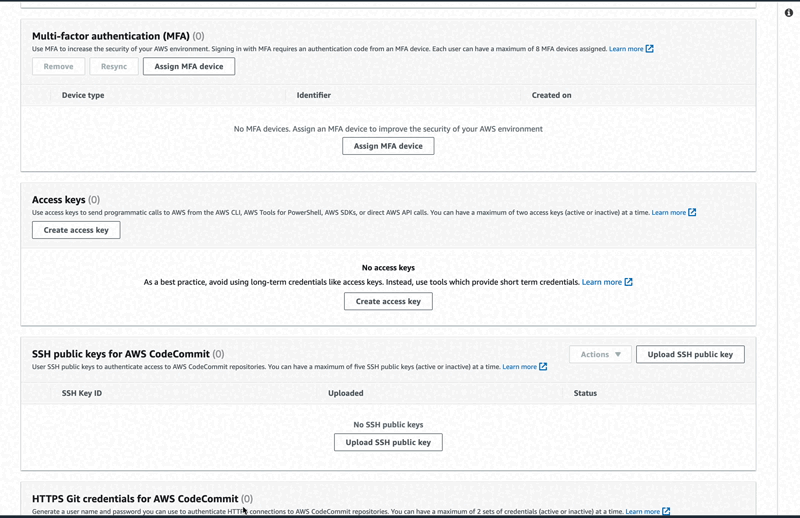Click Create access key below No access keys

388,301
